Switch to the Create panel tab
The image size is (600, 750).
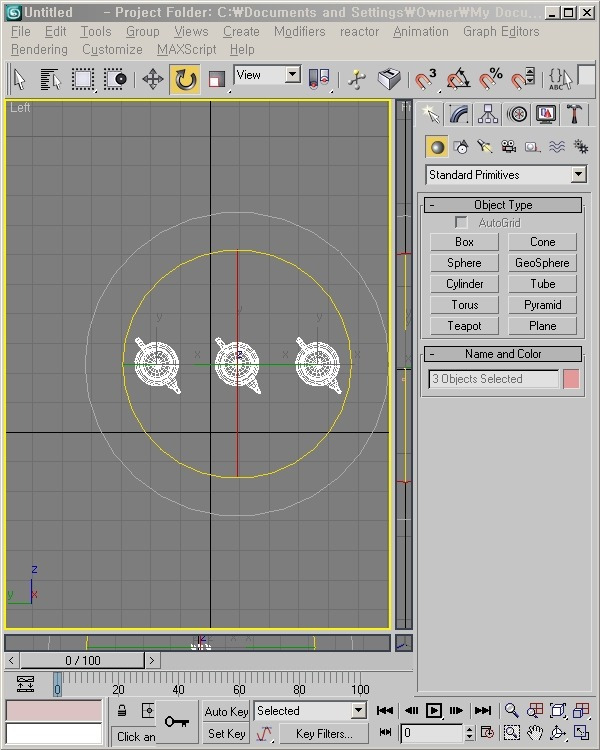pos(431,115)
